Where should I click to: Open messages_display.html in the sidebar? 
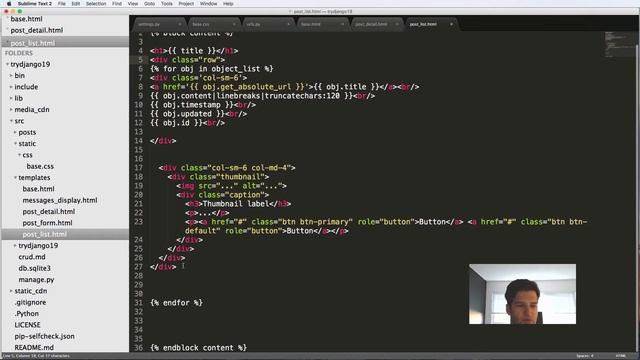coord(60,200)
